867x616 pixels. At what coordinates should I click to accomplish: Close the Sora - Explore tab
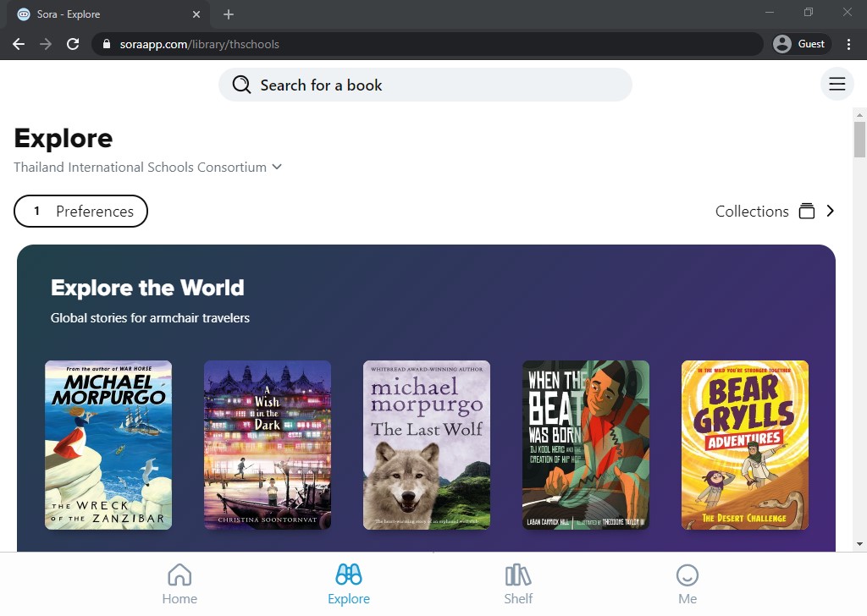click(196, 14)
